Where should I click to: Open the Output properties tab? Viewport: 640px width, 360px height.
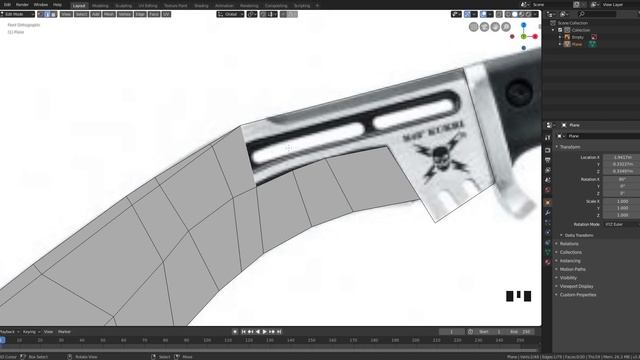pyautogui.click(x=548, y=160)
